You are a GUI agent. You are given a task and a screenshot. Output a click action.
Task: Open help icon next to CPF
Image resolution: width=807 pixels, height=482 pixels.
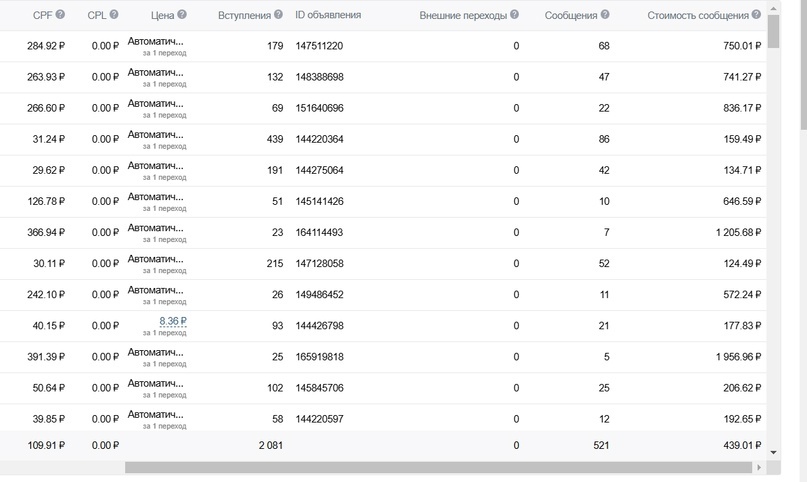60,14
